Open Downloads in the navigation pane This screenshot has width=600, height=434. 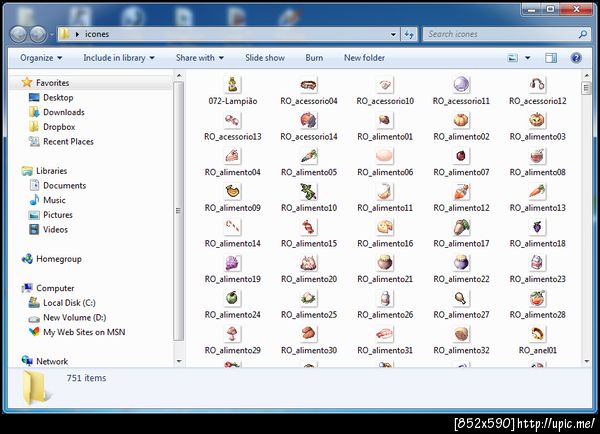(x=64, y=112)
